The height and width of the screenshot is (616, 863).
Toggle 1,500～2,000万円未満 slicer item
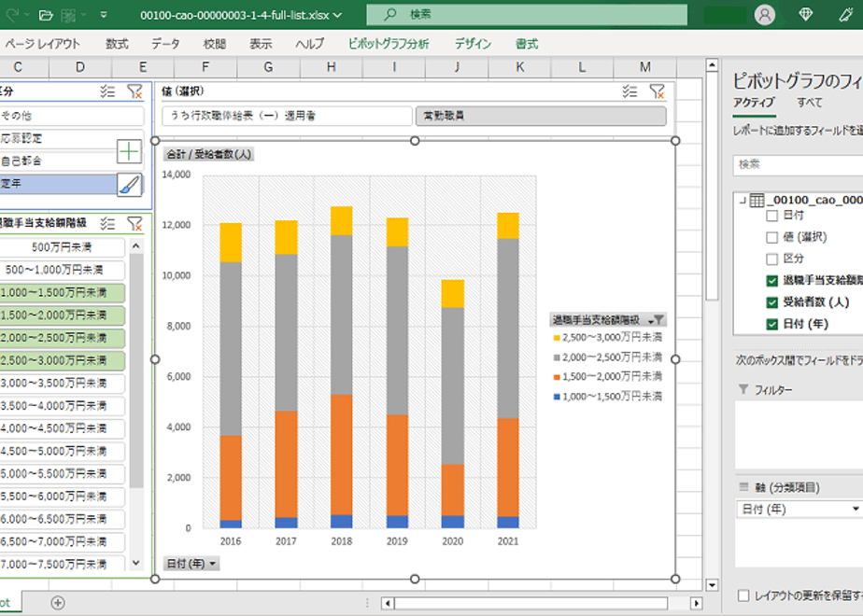click(62, 315)
